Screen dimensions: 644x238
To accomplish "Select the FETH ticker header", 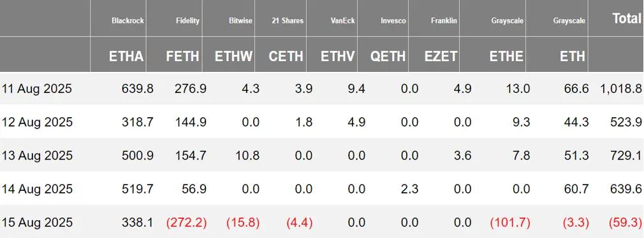I will pos(183,57).
